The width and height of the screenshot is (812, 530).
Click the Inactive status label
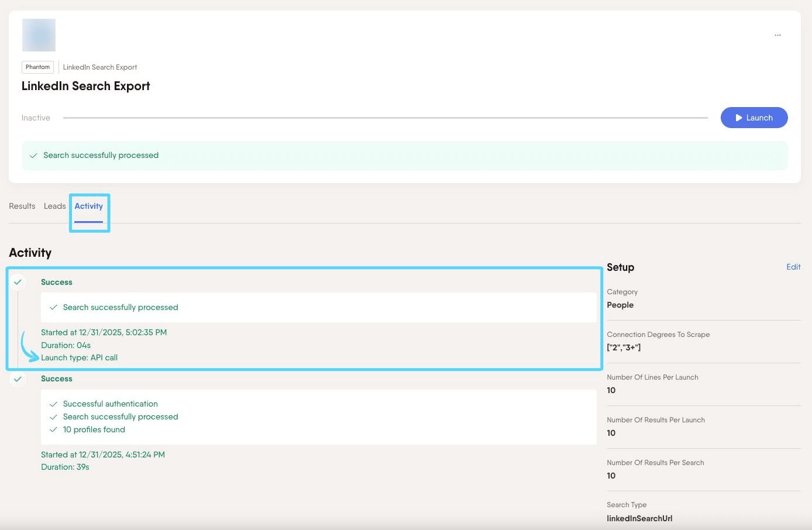[x=36, y=118]
